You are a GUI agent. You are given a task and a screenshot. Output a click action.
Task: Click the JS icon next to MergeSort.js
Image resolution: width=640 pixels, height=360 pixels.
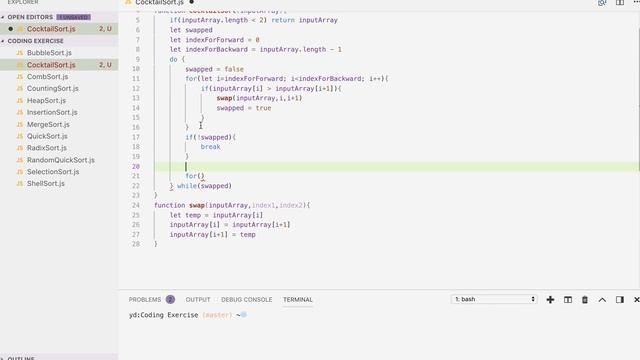(x=20, y=124)
